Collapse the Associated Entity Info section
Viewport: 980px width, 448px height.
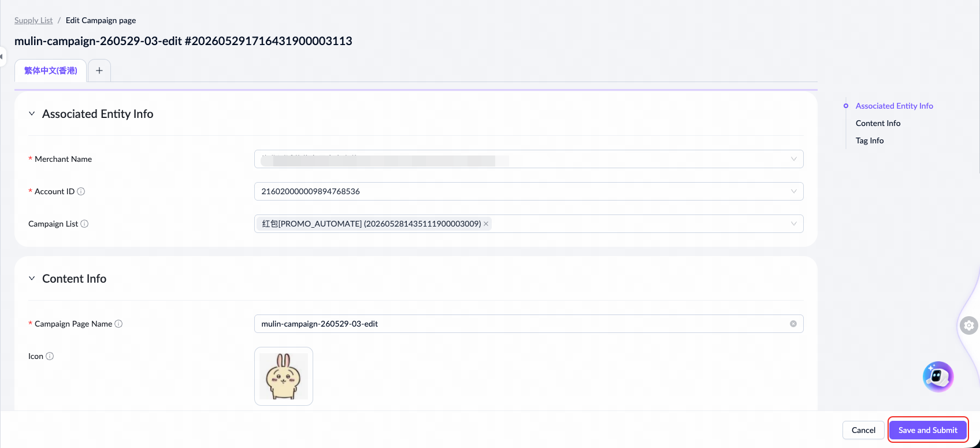pyautogui.click(x=32, y=114)
